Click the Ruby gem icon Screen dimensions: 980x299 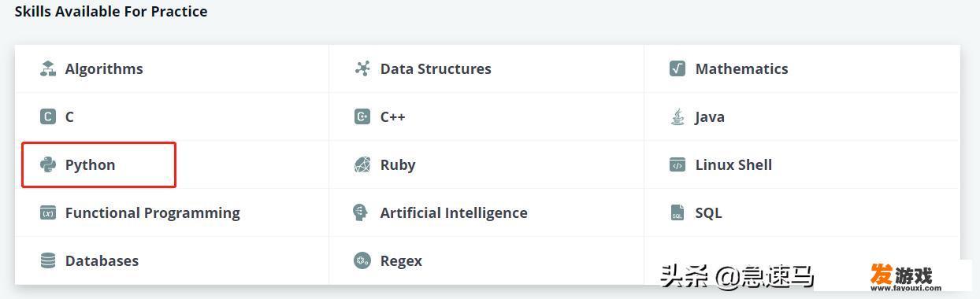tap(362, 164)
